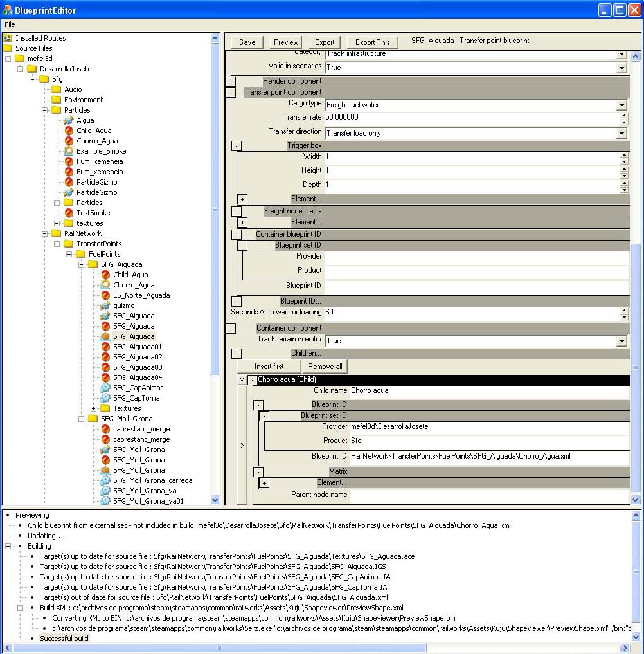
Task: Click the Child name input field
Action: tap(488, 390)
